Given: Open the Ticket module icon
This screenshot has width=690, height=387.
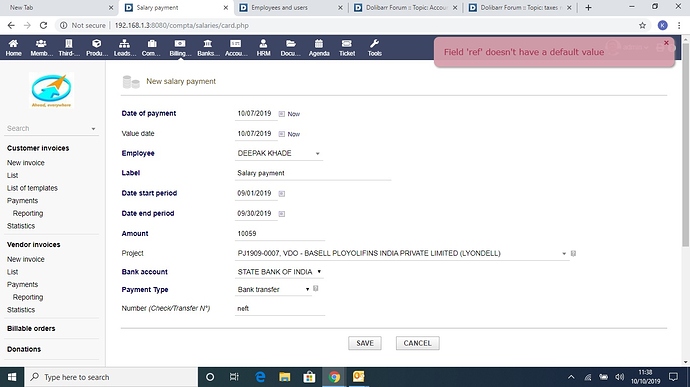Looking at the screenshot, I should 347,44.
